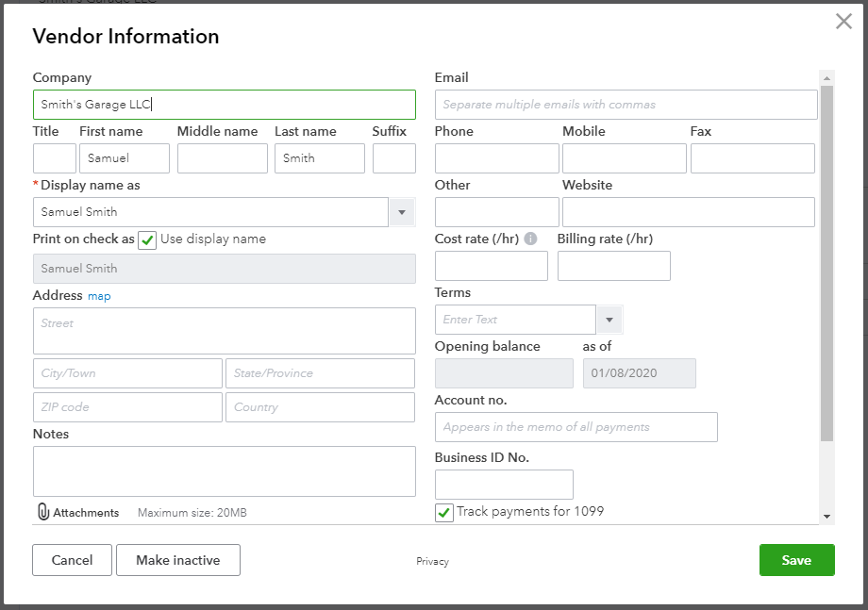The width and height of the screenshot is (868, 610).
Task: Expand the Terms dropdown arrow
Action: (609, 320)
